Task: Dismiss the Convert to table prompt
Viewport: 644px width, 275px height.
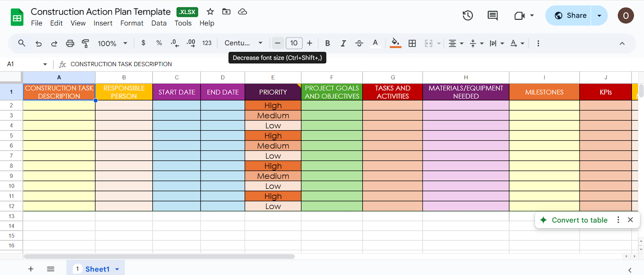Action: [630, 220]
